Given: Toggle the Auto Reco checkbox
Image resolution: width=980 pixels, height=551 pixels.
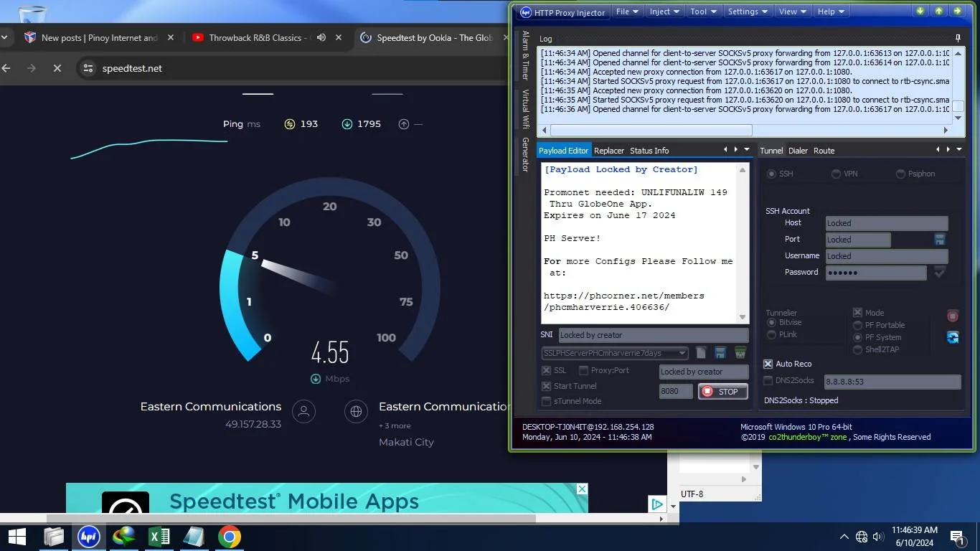Looking at the screenshot, I should tap(768, 364).
